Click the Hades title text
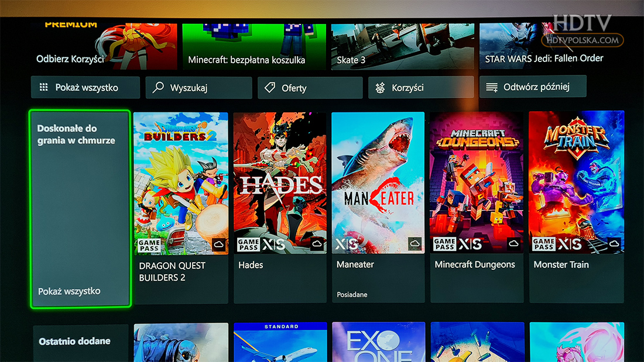 (251, 265)
